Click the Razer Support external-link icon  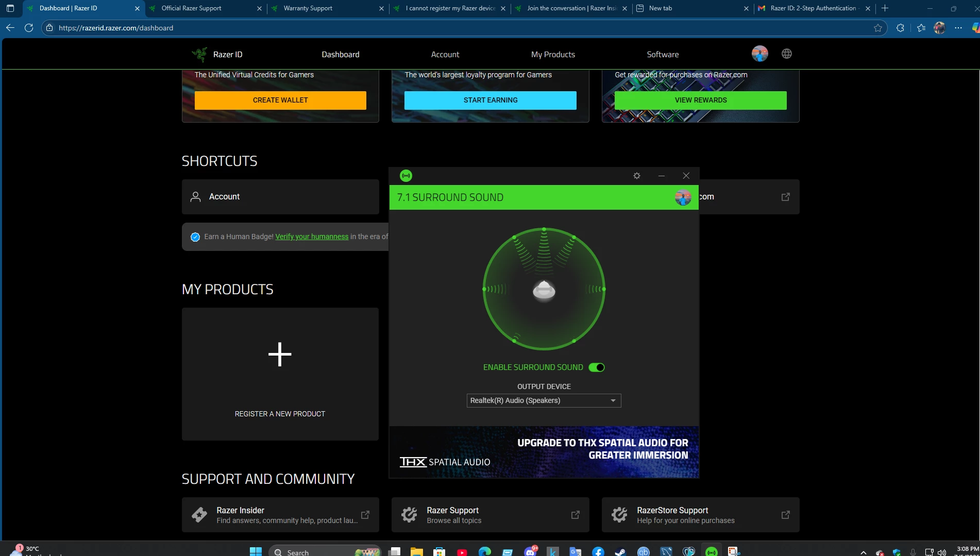(x=576, y=515)
